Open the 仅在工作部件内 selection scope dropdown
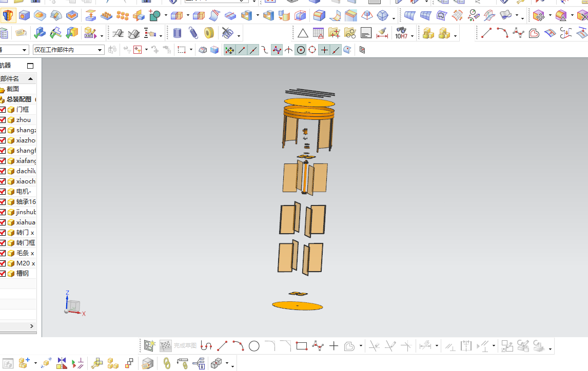The height and width of the screenshot is (371, 588). pyautogui.click(x=68, y=50)
